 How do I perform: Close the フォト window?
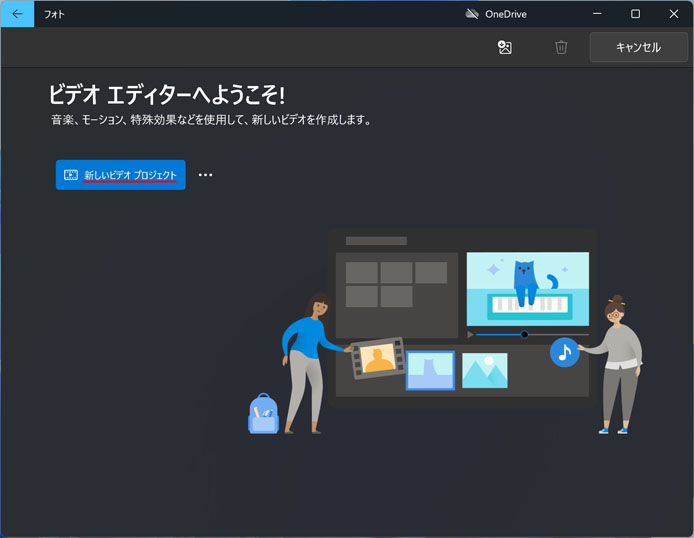[x=674, y=14]
